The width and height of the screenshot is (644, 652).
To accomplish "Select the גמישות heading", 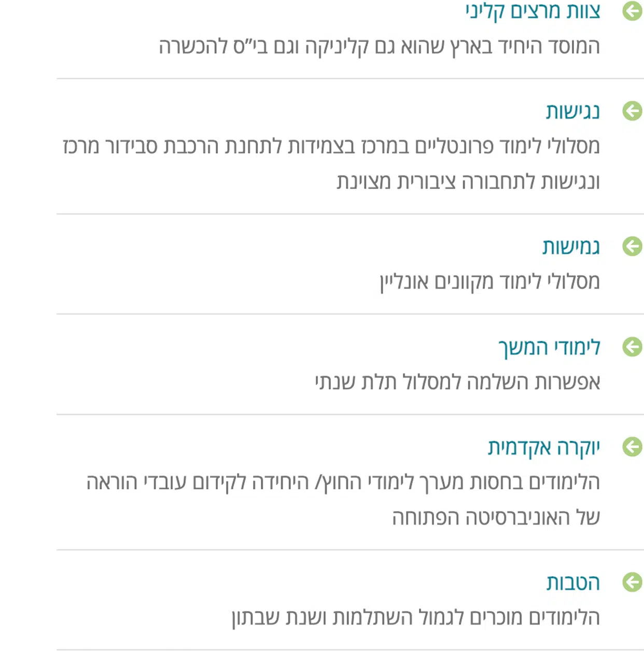I will [571, 247].
